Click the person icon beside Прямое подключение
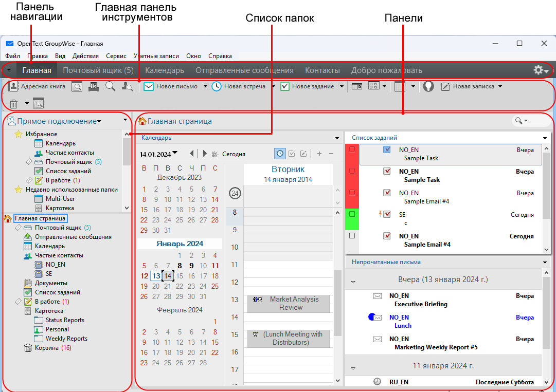 point(11,121)
